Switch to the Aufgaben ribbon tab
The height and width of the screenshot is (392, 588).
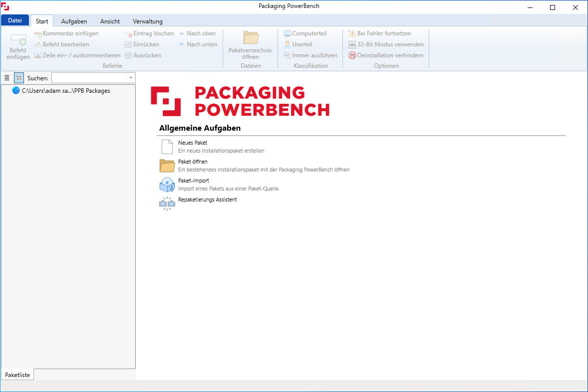74,21
